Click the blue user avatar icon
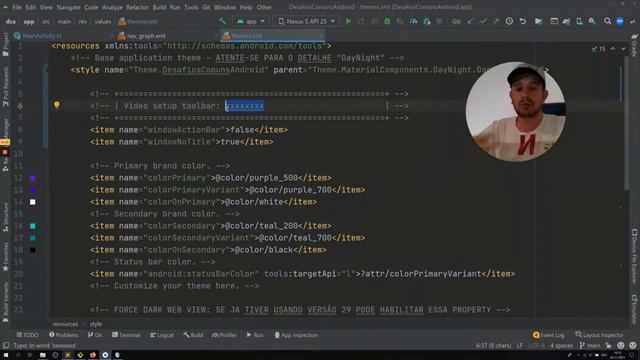The width and height of the screenshot is (640, 360). 620,21
